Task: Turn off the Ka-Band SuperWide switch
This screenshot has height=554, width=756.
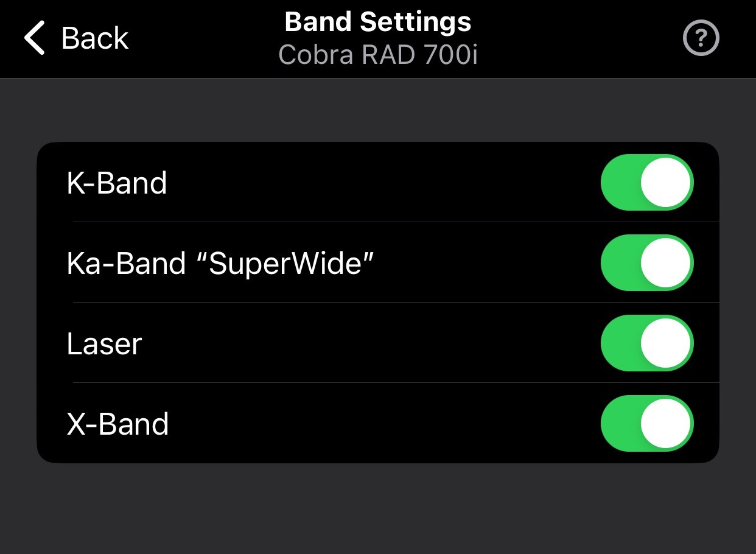Action: [x=646, y=263]
